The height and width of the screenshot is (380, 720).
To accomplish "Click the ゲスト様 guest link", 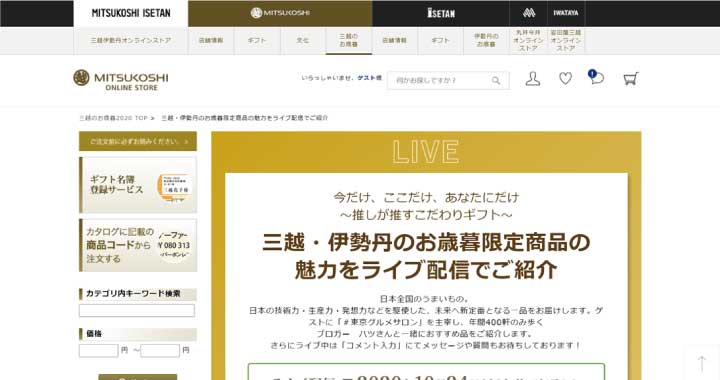I will [x=370, y=78].
